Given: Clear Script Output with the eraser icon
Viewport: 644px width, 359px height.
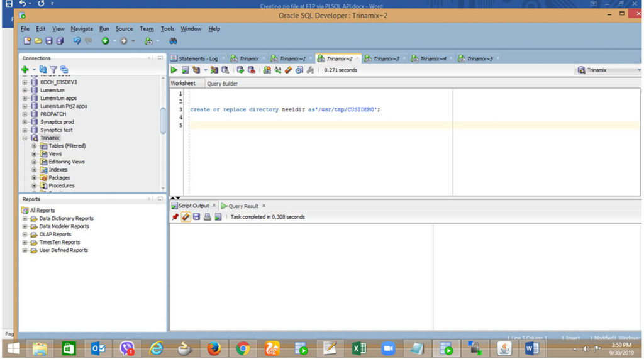Looking at the screenshot, I should click(186, 217).
